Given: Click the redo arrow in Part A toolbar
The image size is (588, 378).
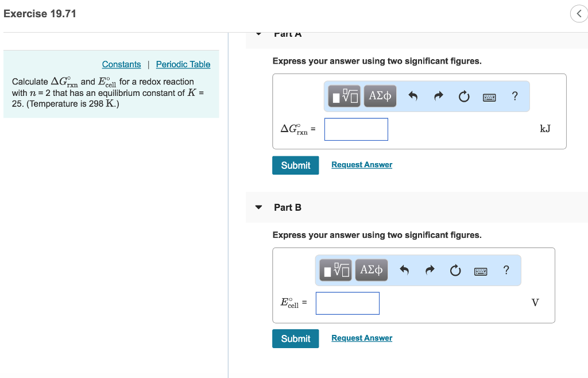Looking at the screenshot, I should (x=438, y=96).
